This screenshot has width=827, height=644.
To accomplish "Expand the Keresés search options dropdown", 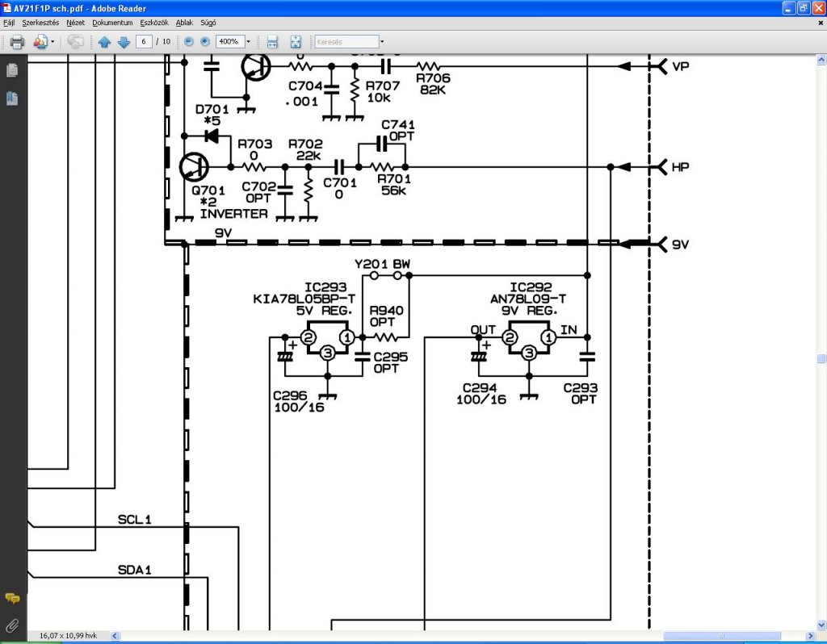I will click(x=382, y=42).
